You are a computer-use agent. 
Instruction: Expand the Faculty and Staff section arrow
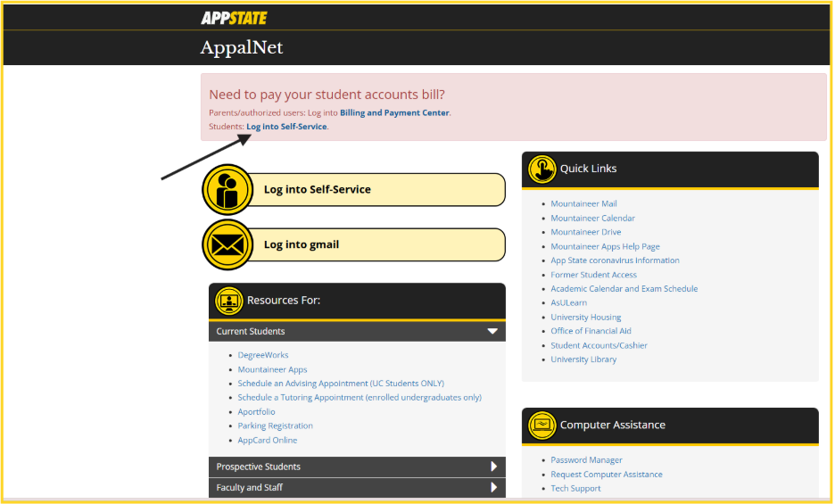[x=493, y=487]
